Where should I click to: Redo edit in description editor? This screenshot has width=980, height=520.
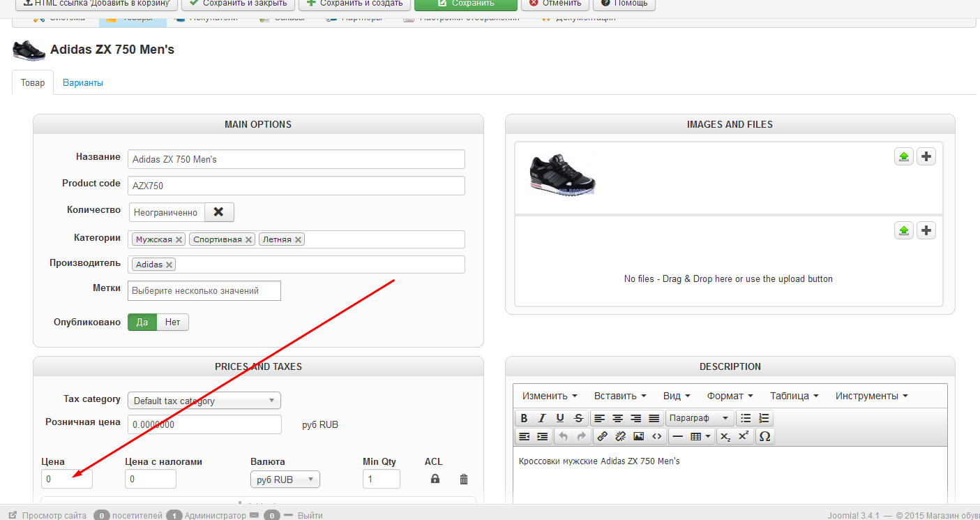click(x=581, y=436)
